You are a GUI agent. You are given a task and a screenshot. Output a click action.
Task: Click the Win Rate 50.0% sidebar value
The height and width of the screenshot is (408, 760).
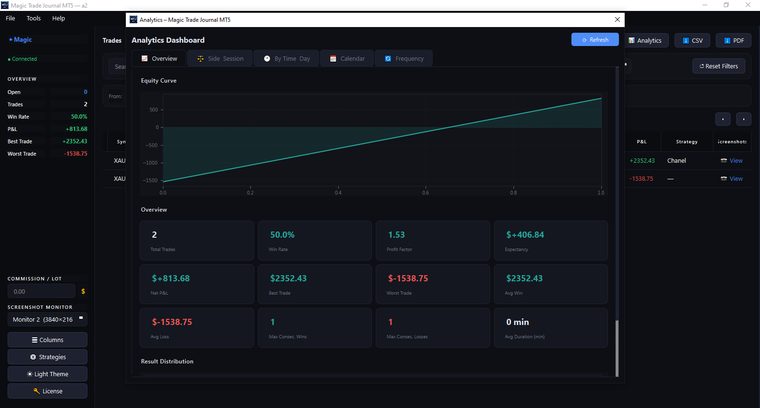pos(79,117)
